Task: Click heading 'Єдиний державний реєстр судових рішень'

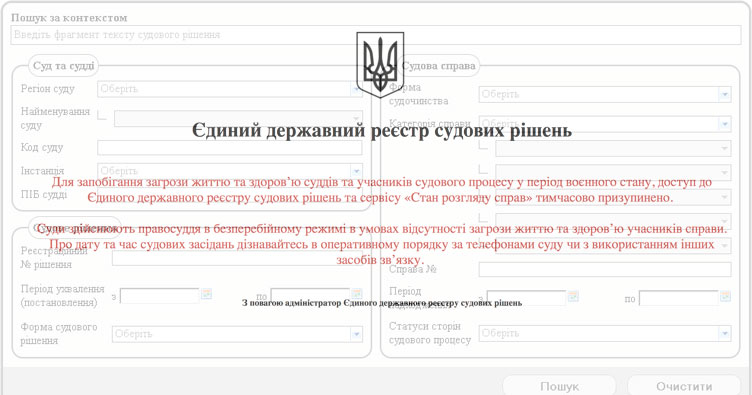Action: 382,130
